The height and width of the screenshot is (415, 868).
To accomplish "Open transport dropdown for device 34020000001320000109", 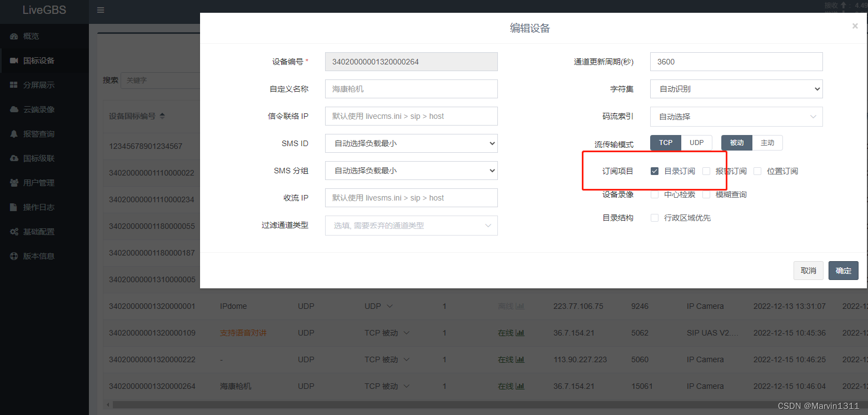I will (406, 333).
